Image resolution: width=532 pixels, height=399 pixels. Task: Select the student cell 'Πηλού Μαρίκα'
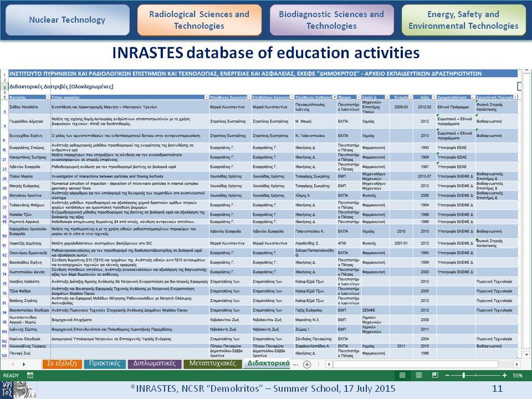[x=29, y=176]
